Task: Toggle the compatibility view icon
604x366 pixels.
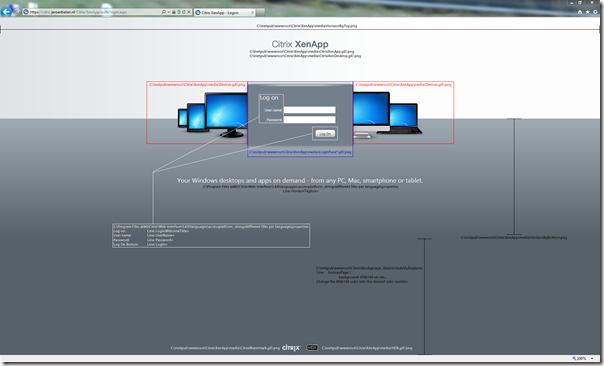Action: click(x=179, y=12)
